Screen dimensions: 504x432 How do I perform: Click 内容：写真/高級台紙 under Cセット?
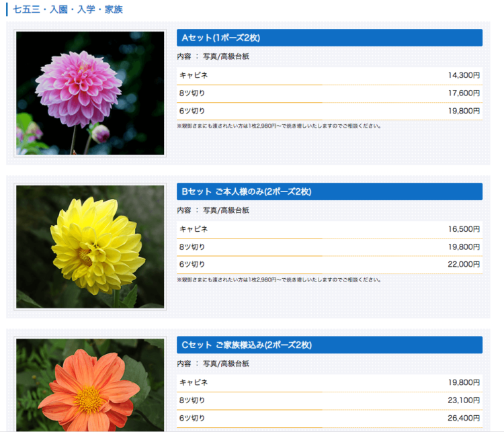click(x=213, y=363)
